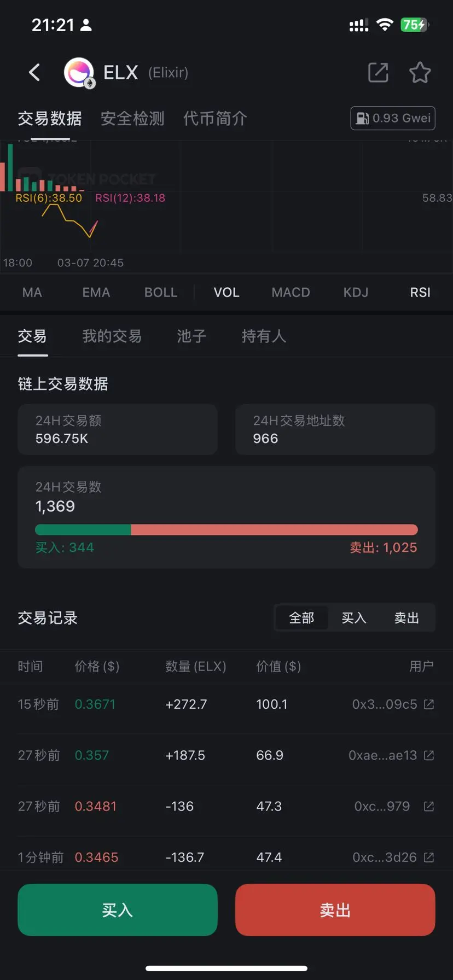Toggle the VOL indicator
The image size is (453, 980).
(x=226, y=293)
